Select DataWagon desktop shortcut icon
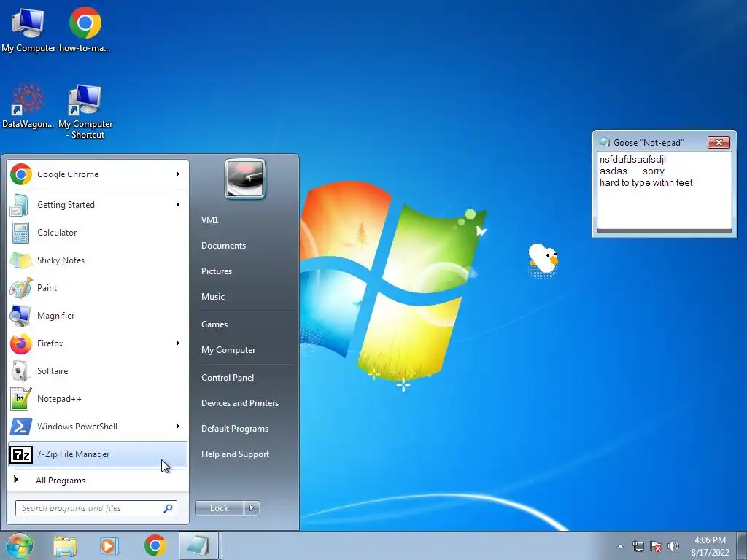Viewport: 747px width, 560px height. tap(28, 106)
